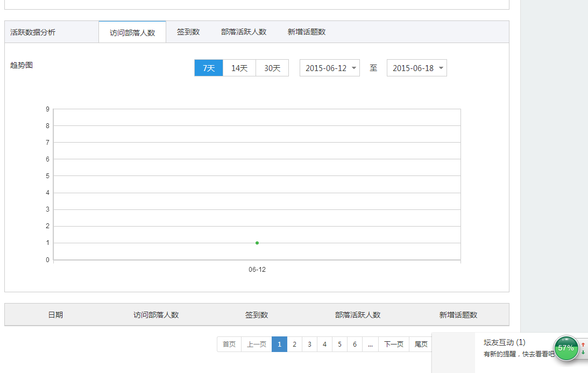Switch to the 访问部落人数 tab
This screenshot has height=373, width=588.
click(132, 32)
